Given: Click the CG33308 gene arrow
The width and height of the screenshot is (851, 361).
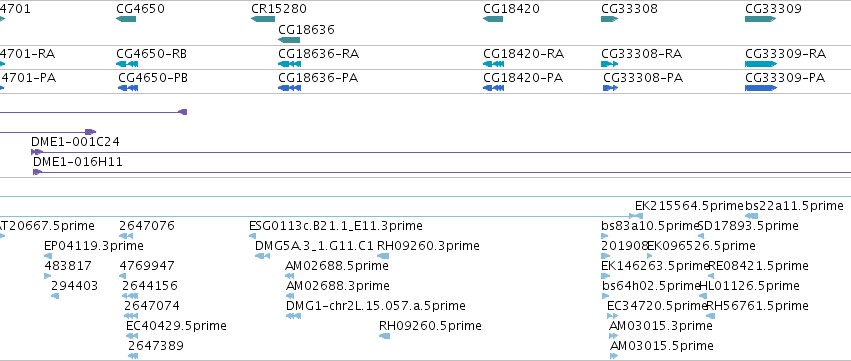Looking at the screenshot, I should [x=609, y=19].
